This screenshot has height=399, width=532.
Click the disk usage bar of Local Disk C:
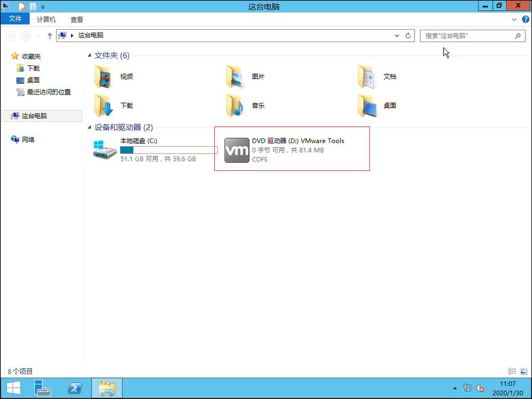168,150
